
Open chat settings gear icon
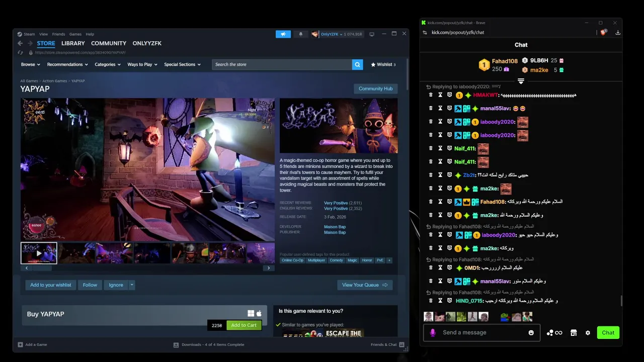[x=588, y=333]
